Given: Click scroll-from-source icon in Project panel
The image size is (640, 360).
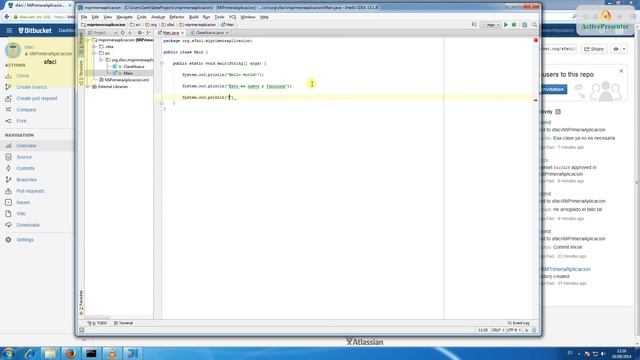Looking at the screenshot, I should coord(122,33).
